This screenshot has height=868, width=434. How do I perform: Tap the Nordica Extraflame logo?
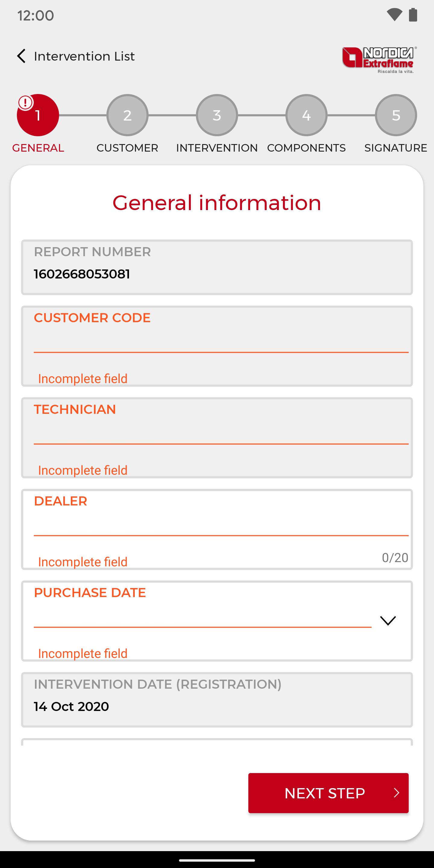(x=379, y=60)
